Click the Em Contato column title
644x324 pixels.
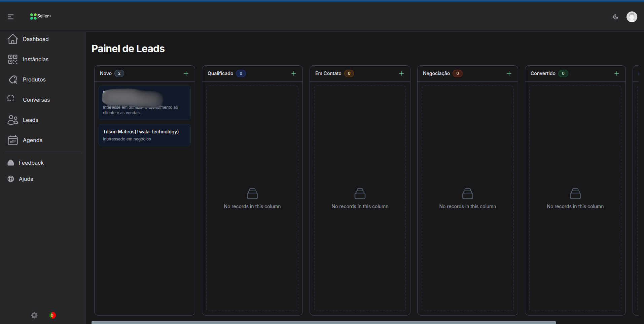coord(328,73)
